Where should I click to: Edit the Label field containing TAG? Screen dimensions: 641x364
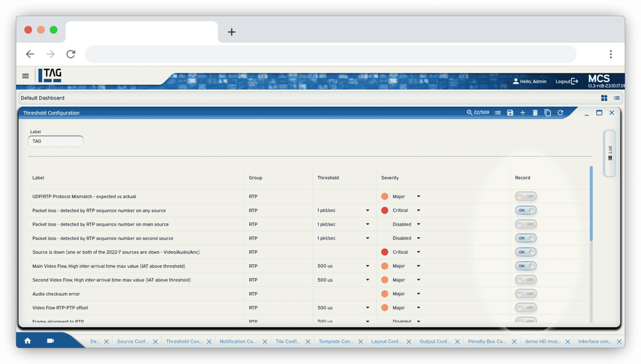[55, 141]
